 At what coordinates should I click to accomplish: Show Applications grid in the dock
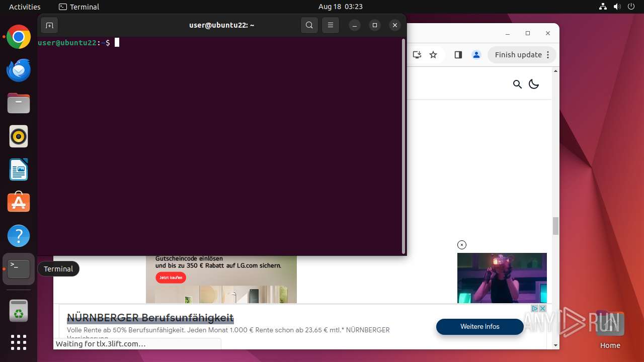tap(19, 342)
